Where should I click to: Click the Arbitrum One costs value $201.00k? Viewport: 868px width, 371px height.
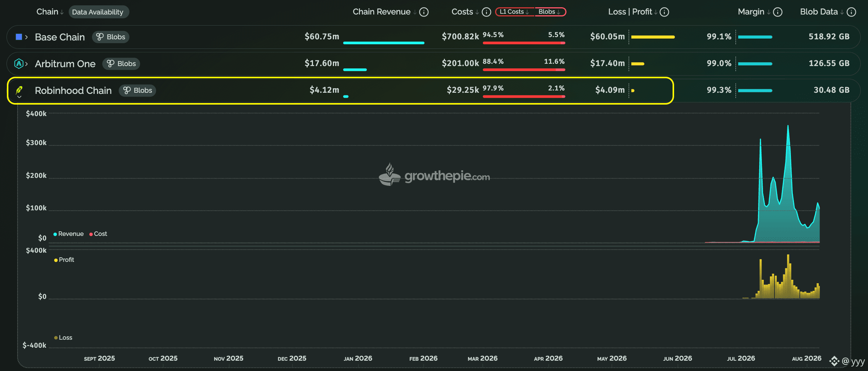(460, 63)
